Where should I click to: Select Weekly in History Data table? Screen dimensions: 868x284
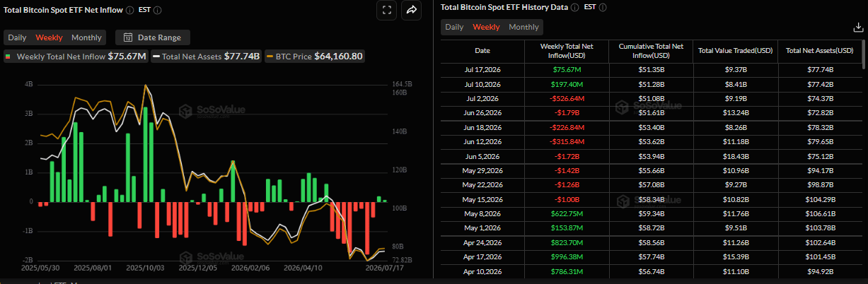pyautogui.click(x=486, y=27)
